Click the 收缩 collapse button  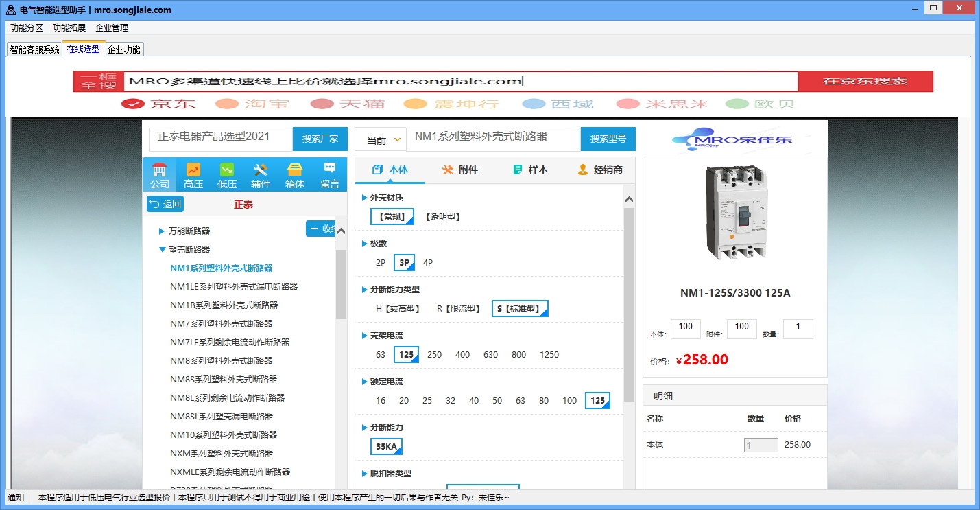(321, 229)
